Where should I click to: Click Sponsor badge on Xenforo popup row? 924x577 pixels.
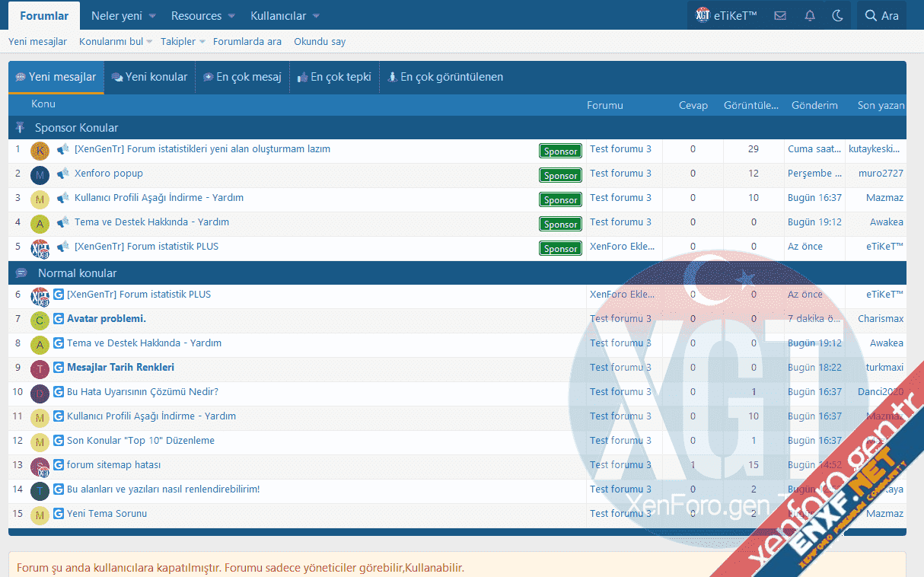click(560, 176)
